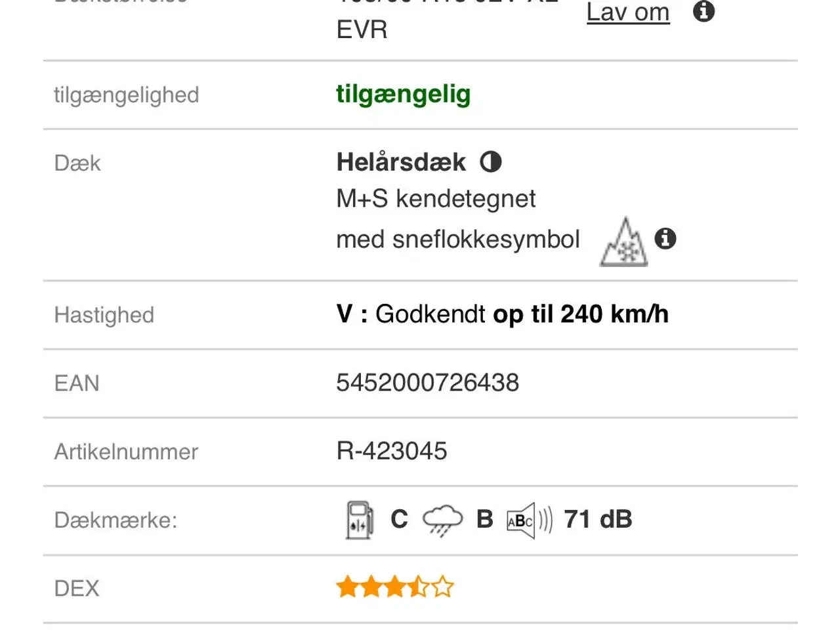
Task: Click the 71 dB noise value
Action: pos(597,519)
